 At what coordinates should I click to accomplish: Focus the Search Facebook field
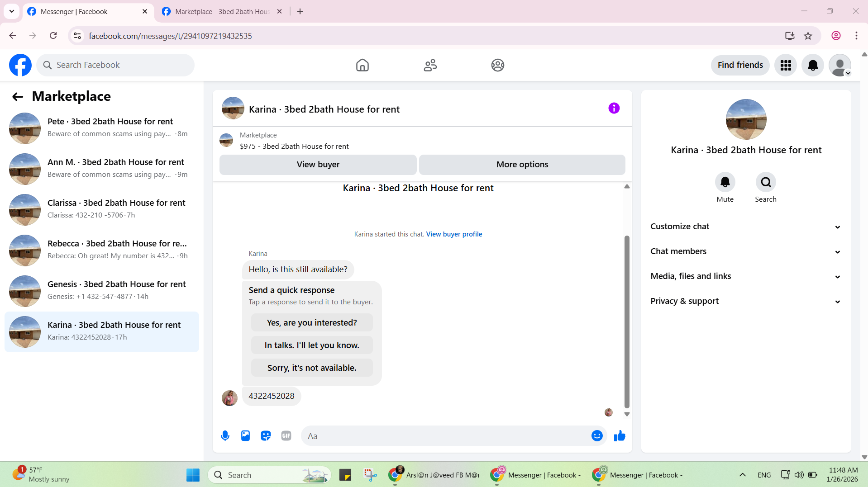[115, 65]
